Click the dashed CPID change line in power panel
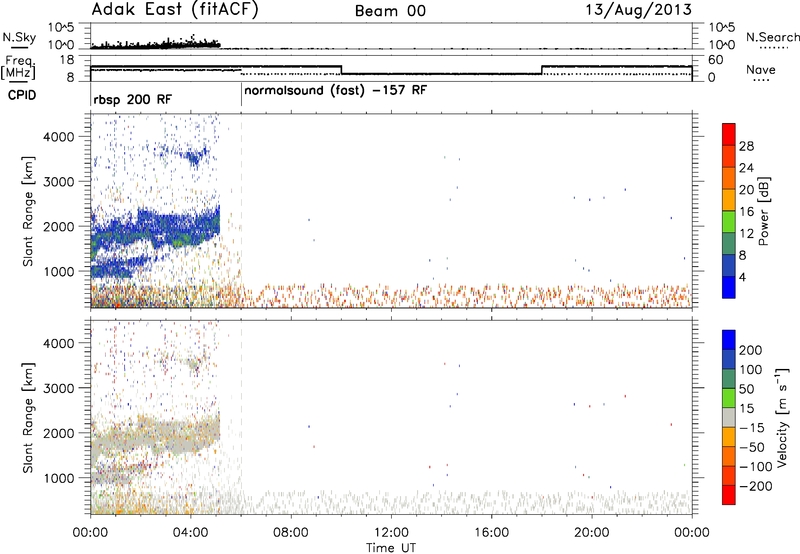The height and width of the screenshot is (554, 800). pyautogui.click(x=241, y=211)
